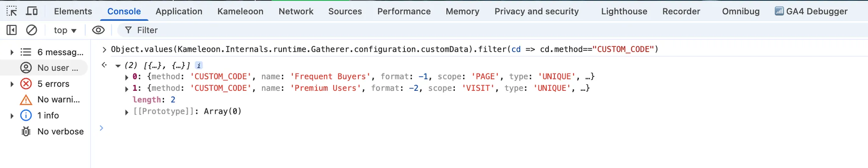Select the 5 errors filter
This screenshot has height=168, width=868.
click(45, 84)
